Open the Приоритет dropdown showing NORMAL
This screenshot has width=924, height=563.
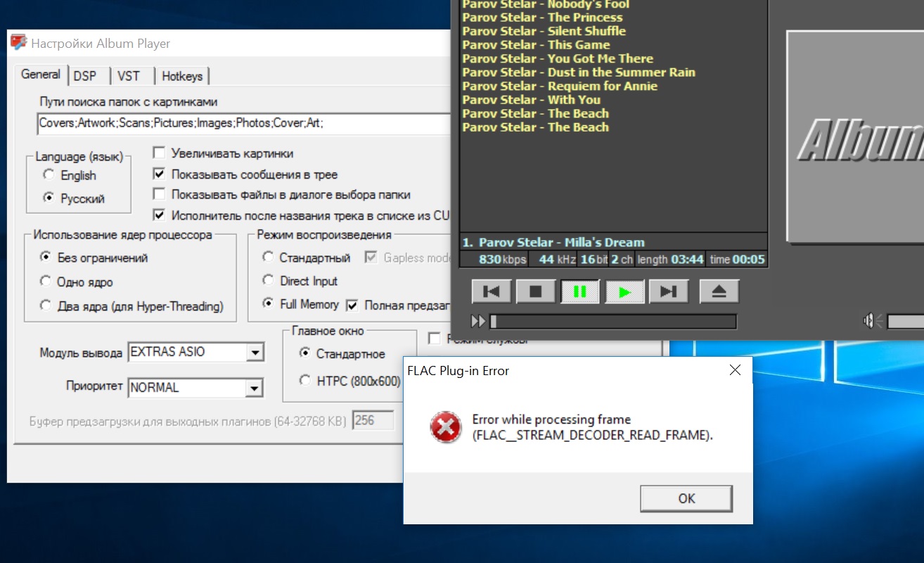click(196, 387)
